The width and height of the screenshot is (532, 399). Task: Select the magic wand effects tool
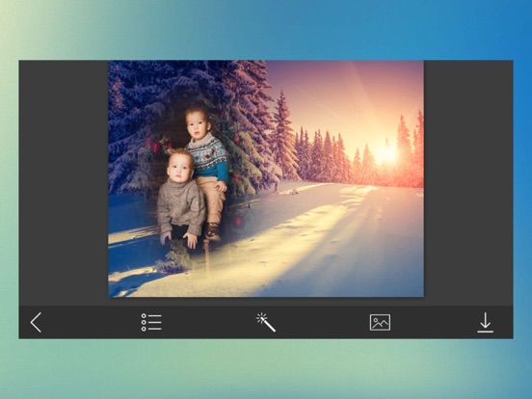pyautogui.click(x=266, y=322)
